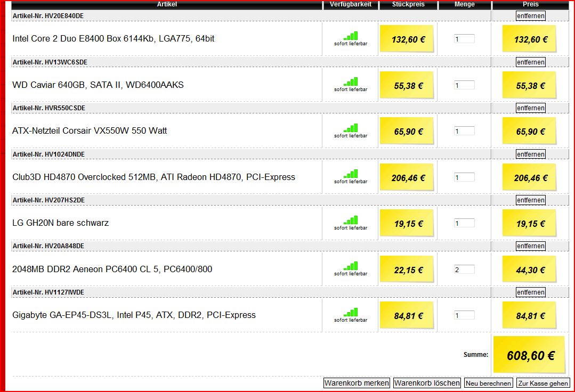Click product name WD Caviar 640GB, SATA II
This screenshot has width=575, height=392.
[x=98, y=85]
